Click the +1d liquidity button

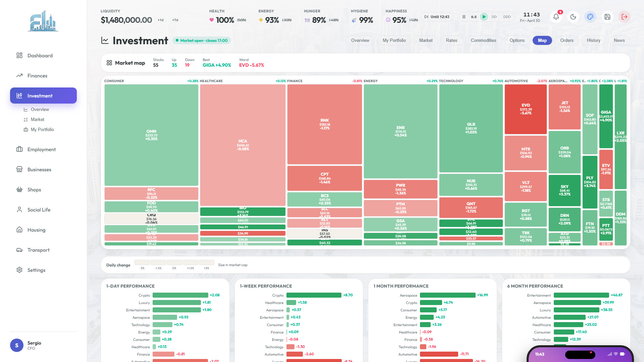click(x=161, y=20)
